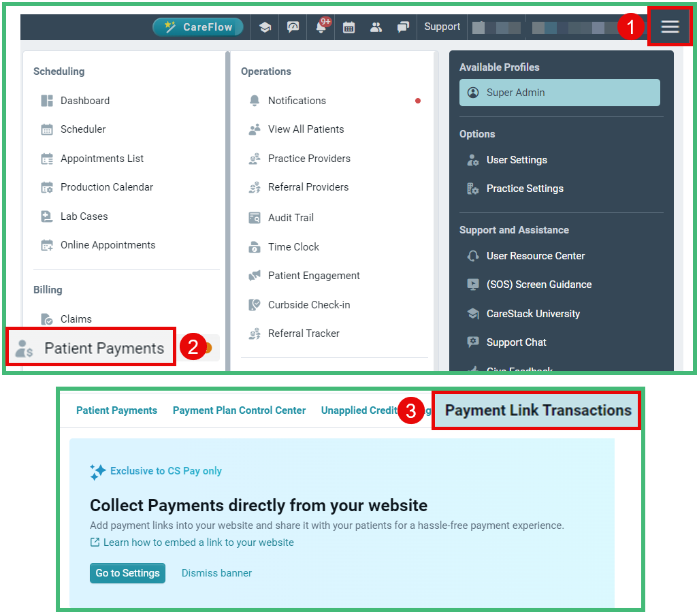The width and height of the screenshot is (697, 616).
Task: Click the Go to Settings button
Action: point(127,573)
